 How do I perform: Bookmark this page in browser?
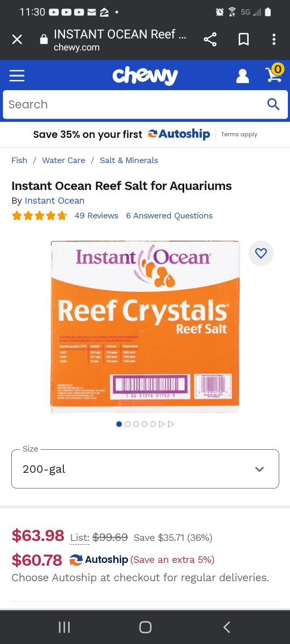tap(243, 39)
